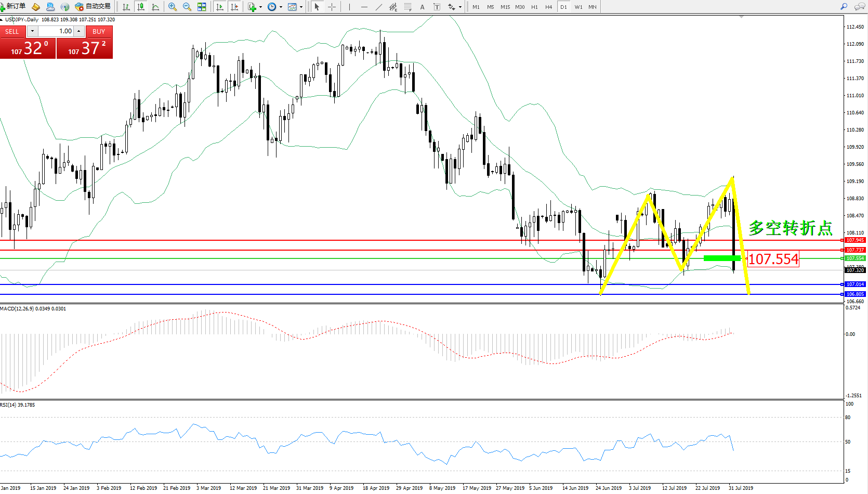Toggle chart auto scroll
868x494 pixels.
[220, 7]
